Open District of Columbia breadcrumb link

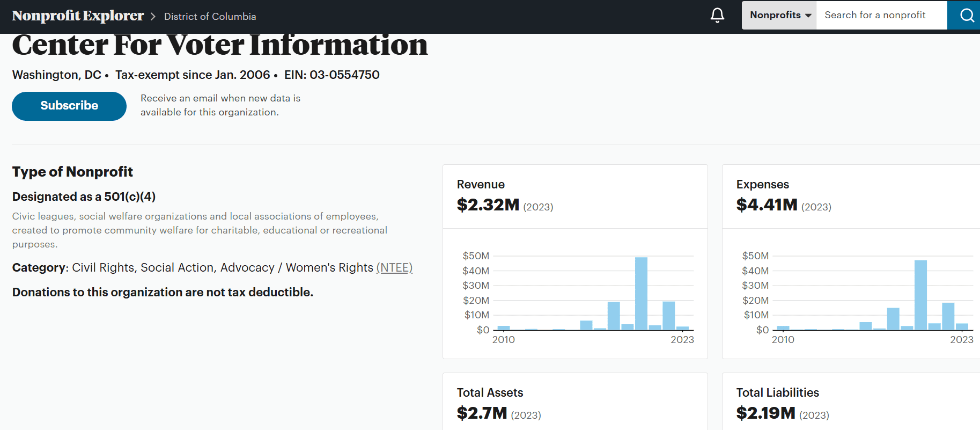coord(210,17)
